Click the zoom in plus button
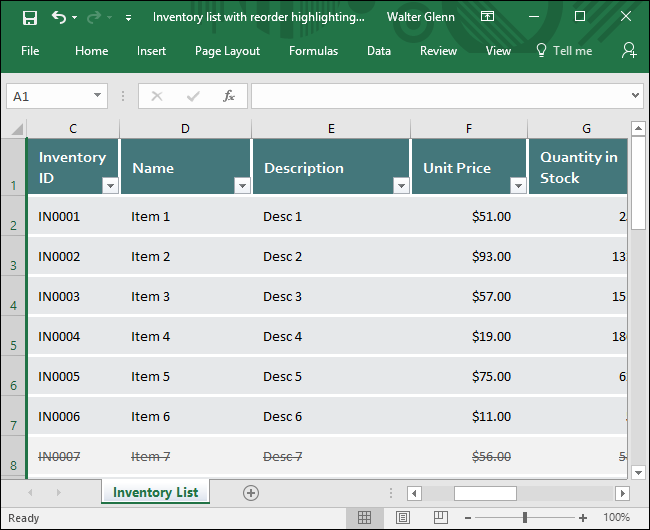This screenshot has height=530, width=650. [x=583, y=517]
